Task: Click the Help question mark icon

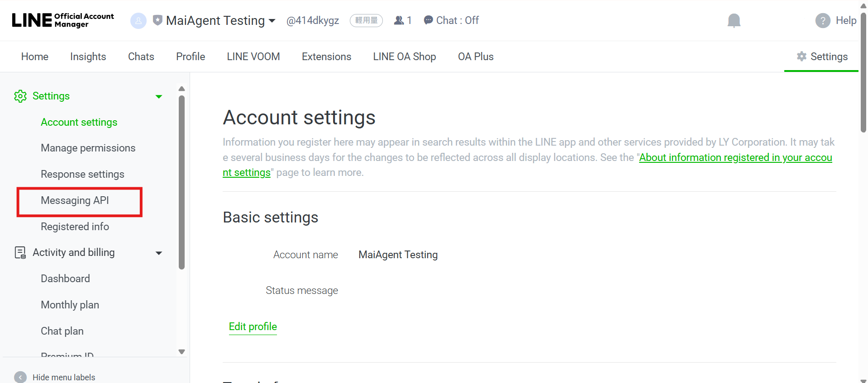Action: tap(822, 21)
